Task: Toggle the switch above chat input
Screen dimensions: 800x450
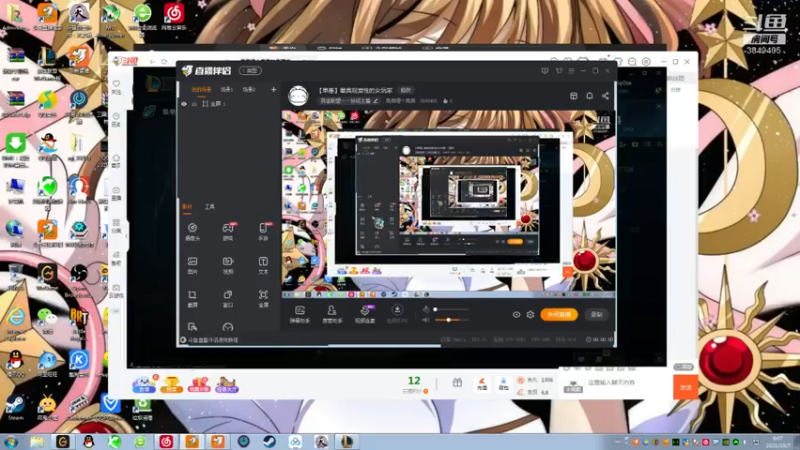Action: [683, 367]
